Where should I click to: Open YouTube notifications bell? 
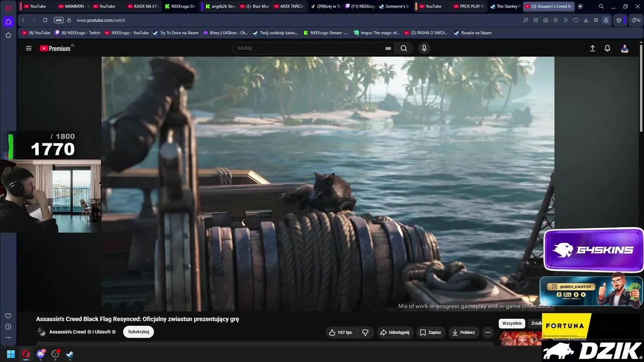pyautogui.click(x=607, y=48)
